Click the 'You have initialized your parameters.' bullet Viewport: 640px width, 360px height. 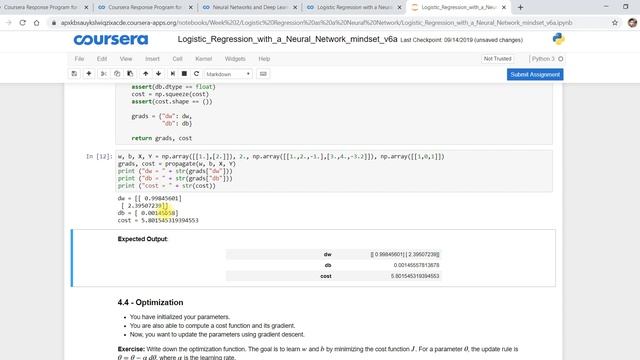[x=180, y=317]
